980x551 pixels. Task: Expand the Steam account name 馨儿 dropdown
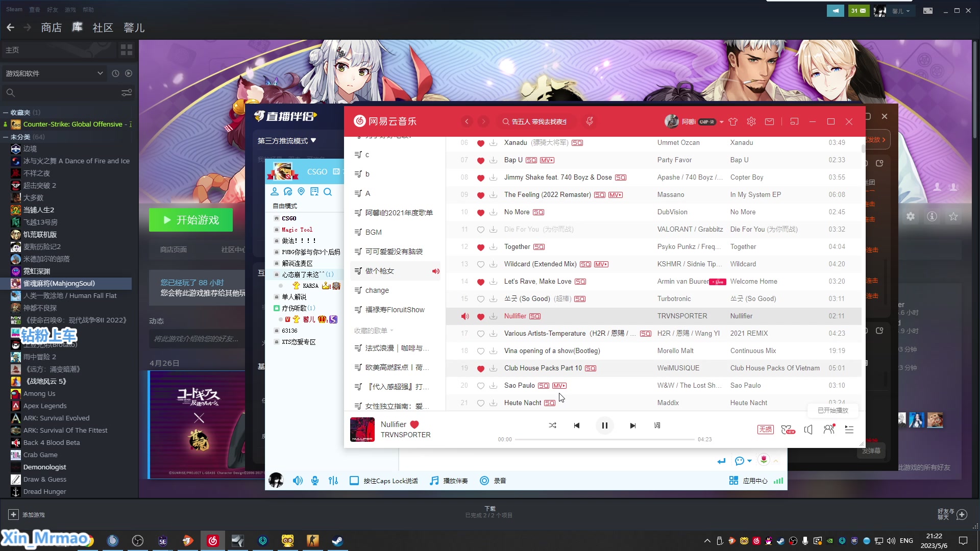tap(901, 11)
